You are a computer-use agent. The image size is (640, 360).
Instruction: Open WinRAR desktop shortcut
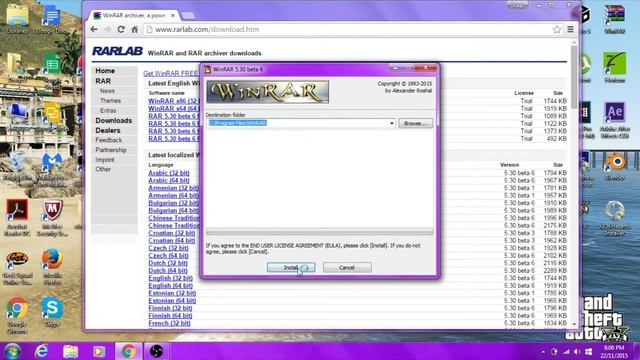(x=615, y=19)
